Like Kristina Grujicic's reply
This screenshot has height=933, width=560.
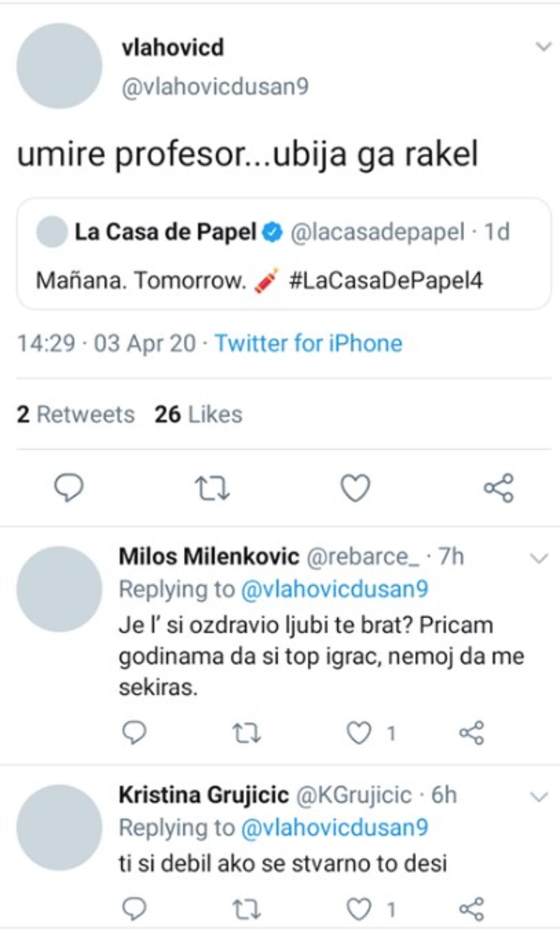point(359,909)
